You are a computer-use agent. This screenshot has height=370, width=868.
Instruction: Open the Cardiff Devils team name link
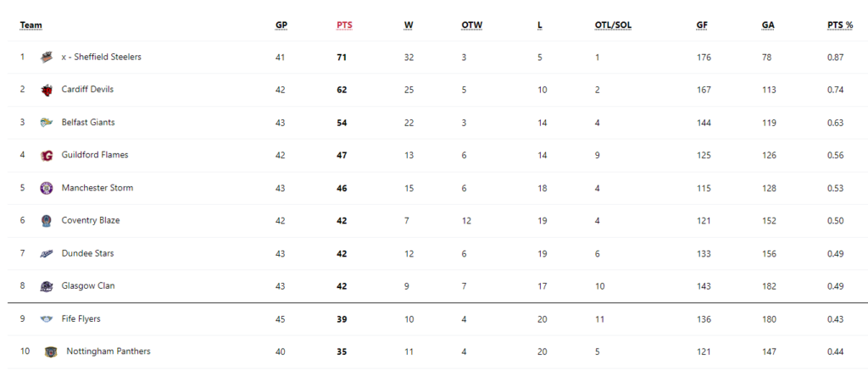(x=87, y=89)
